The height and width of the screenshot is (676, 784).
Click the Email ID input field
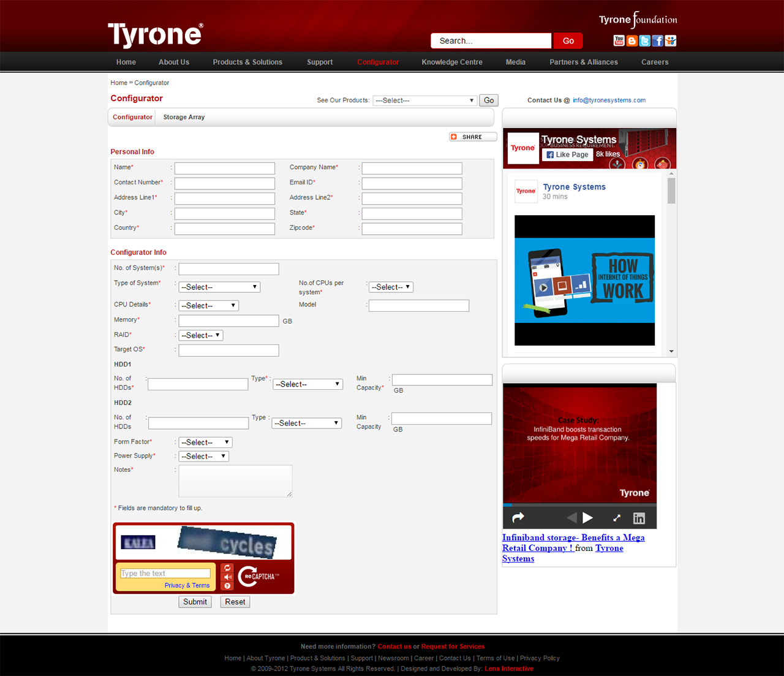(412, 183)
